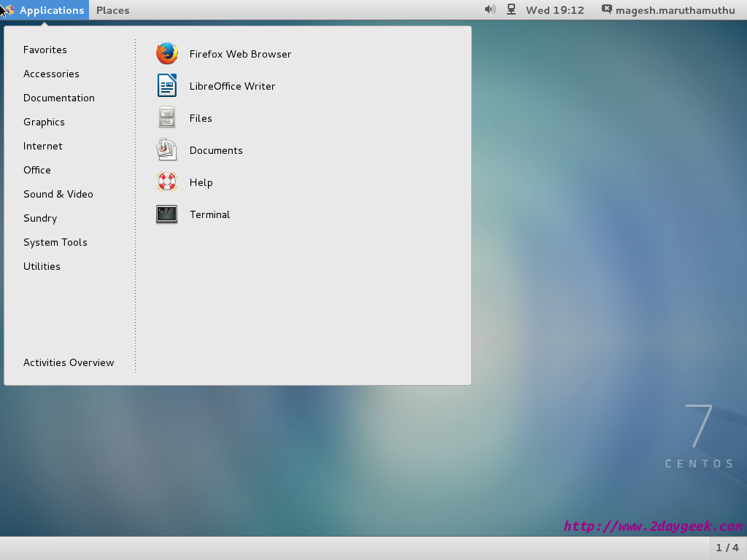Open the Help lifebuoy icon
747x560 pixels.
167,182
